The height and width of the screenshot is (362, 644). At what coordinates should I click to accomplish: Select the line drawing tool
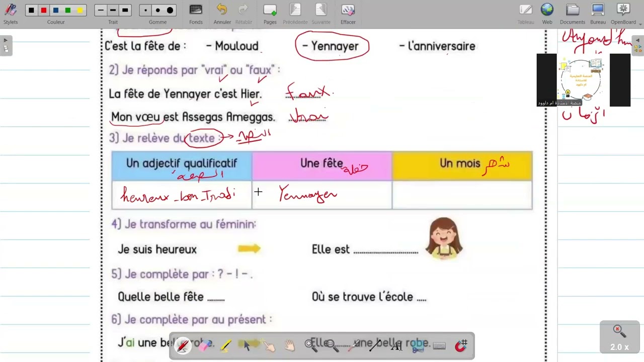pos(375,346)
